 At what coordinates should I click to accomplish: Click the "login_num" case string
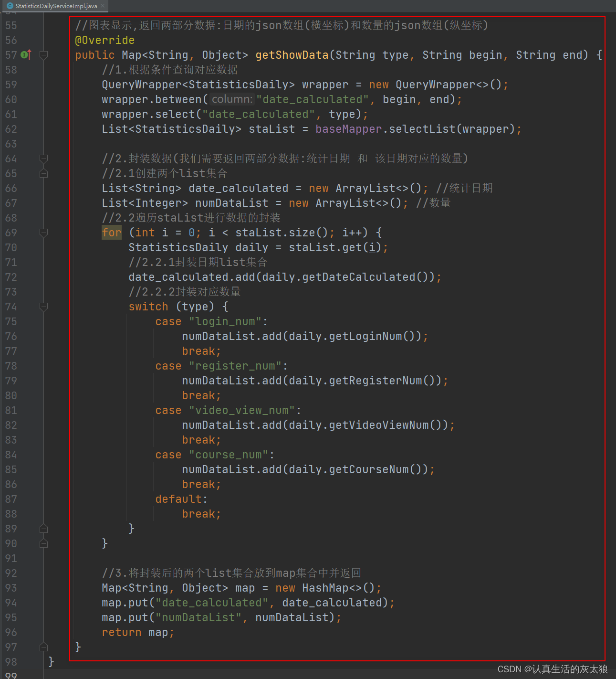pos(225,321)
